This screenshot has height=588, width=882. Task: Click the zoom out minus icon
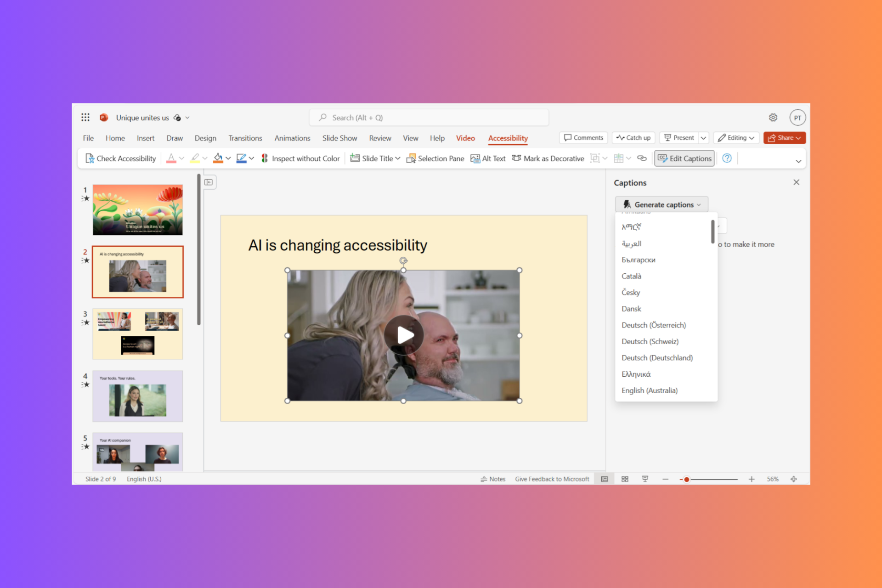tap(665, 479)
